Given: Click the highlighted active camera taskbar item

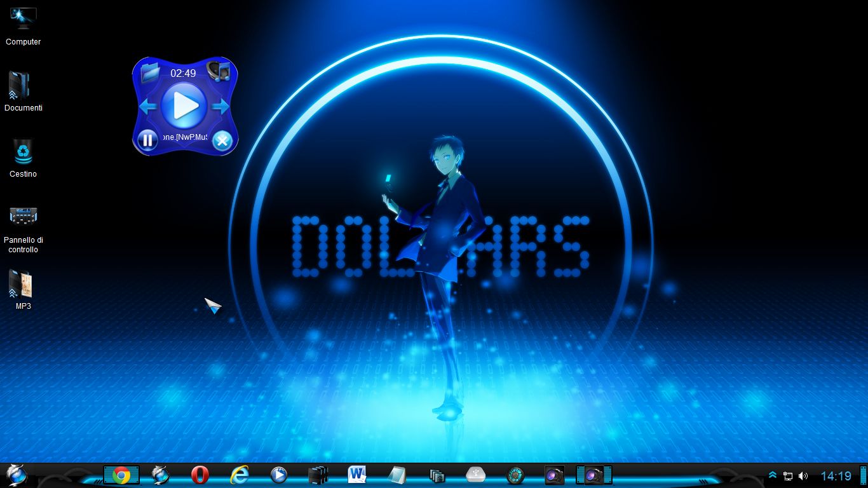Looking at the screenshot, I should click(x=594, y=475).
